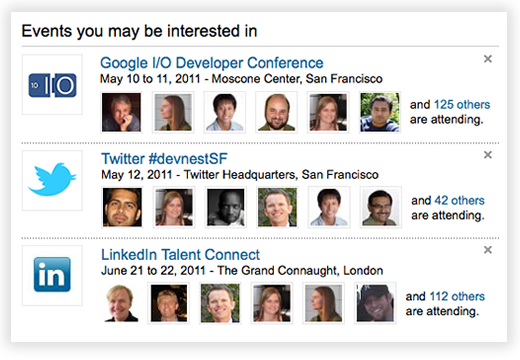Click the Twitter bird logo
The image size is (520, 360).
pos(52,180)
